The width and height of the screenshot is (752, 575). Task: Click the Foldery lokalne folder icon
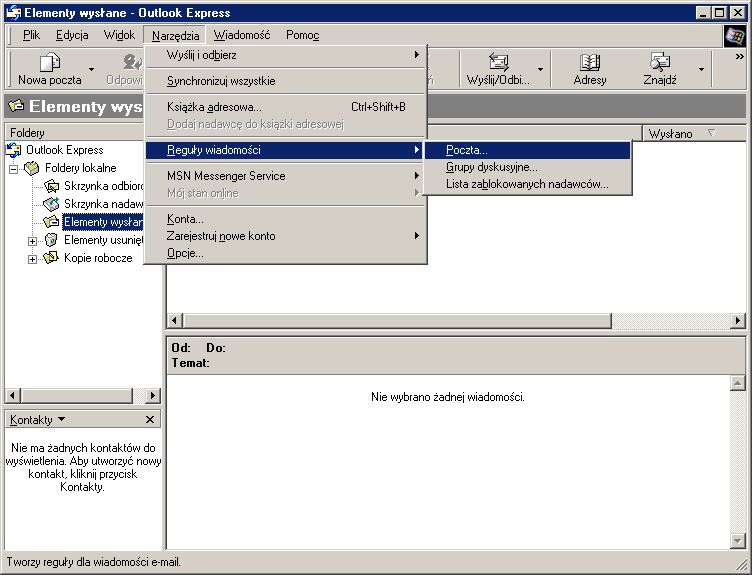(x=32, y=168)
